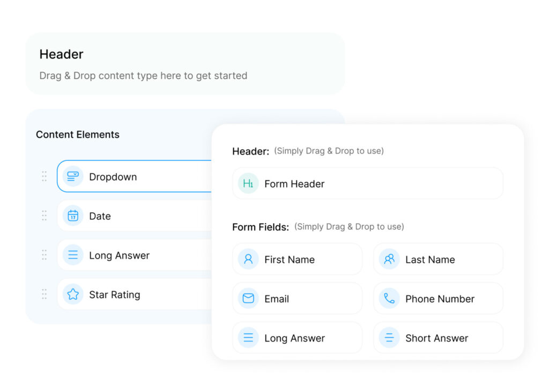Click the two-people icon on Last Name
This screenshot has height=392, width=549.
[389, 259]
